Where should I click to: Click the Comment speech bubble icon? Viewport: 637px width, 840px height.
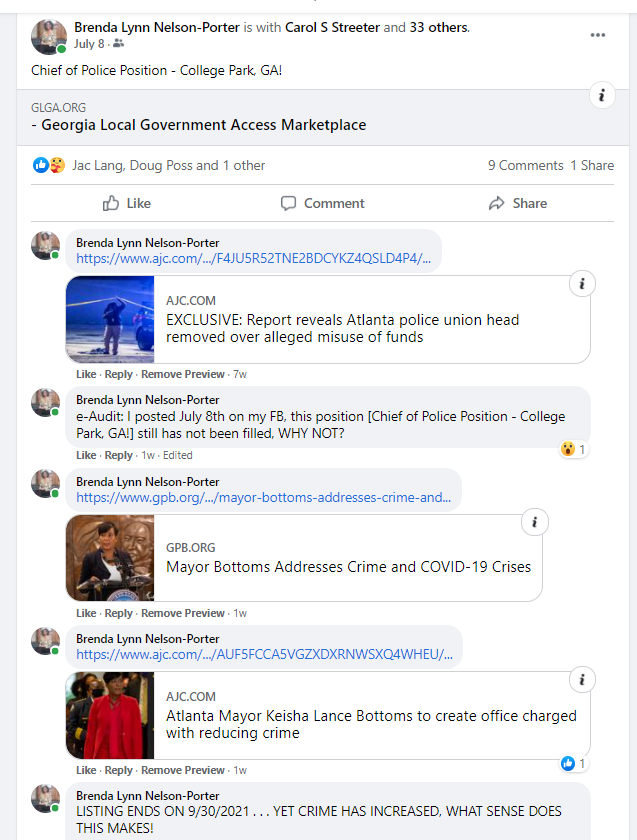tap(288, 203)
